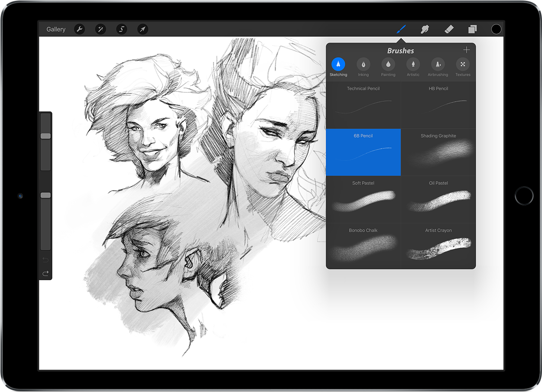Activate the Selection tool
This screenshot has width=542, height=392.
[x=122, y=29]
